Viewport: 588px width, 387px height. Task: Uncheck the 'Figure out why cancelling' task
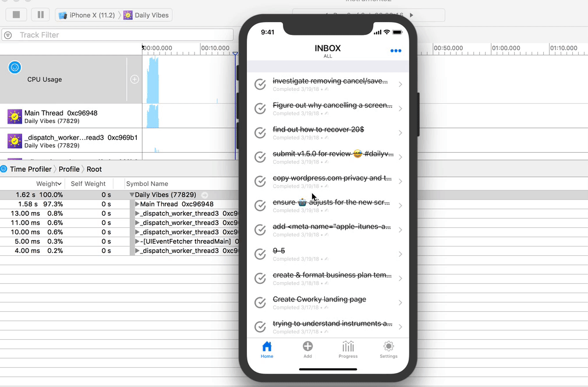point(260,108)
